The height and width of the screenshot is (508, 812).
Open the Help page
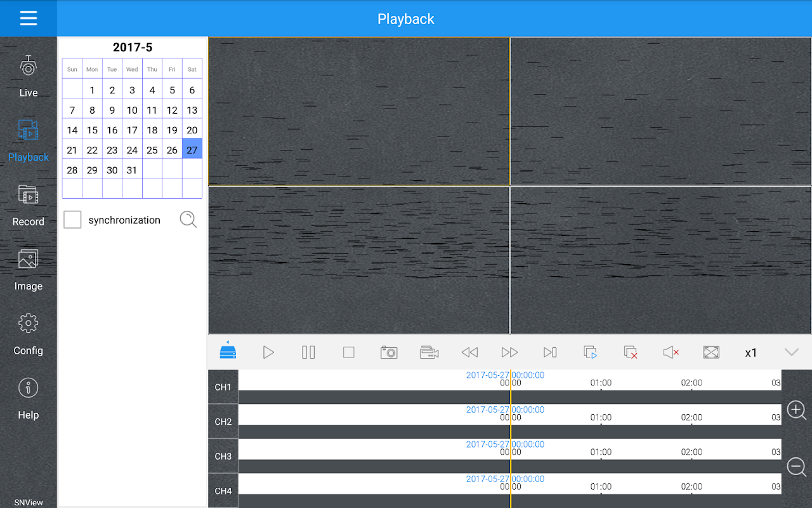(x=28, y=399)
